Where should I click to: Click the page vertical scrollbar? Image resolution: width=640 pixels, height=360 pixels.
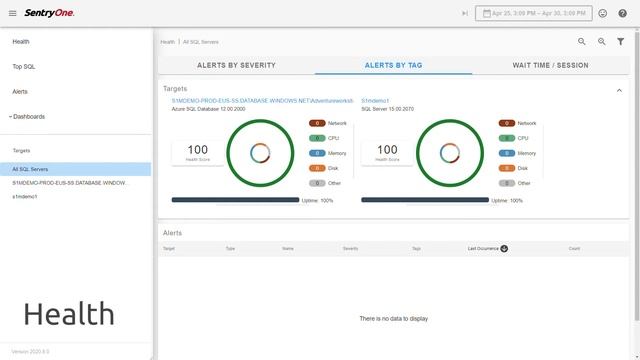coord(637,176)
